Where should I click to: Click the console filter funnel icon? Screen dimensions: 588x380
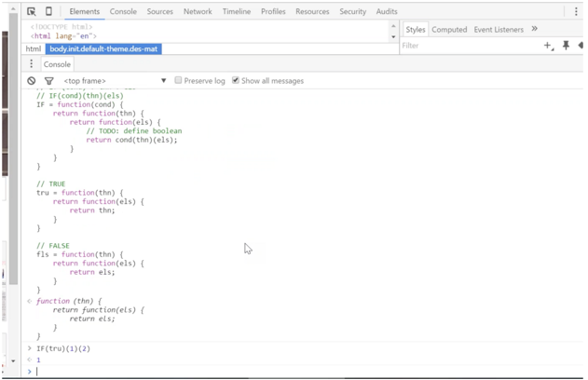coord(48,81)
